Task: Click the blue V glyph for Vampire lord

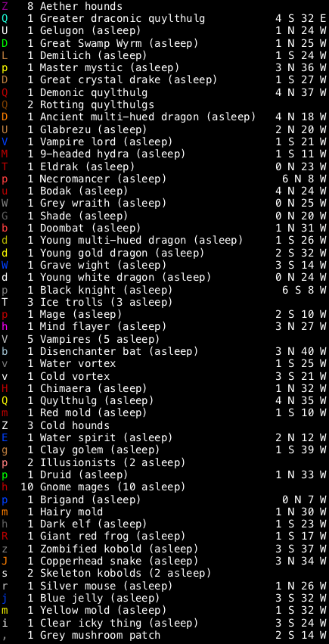Action: [x=5, y=142]
